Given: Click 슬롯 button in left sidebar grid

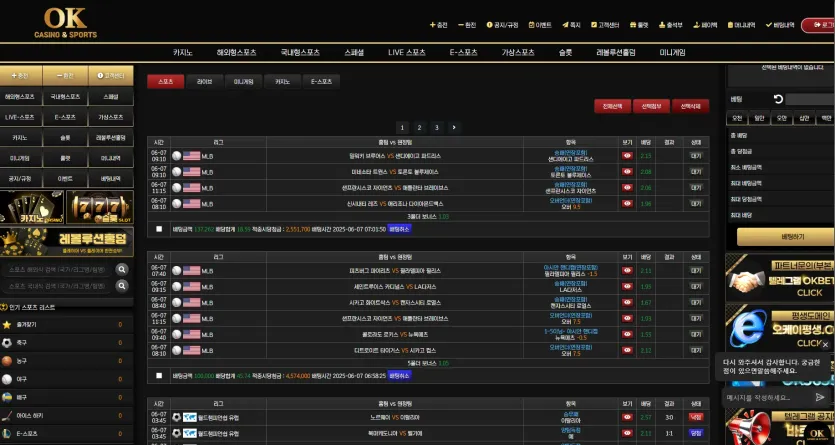Looking at the screenshot, I should tap(66, 137).
